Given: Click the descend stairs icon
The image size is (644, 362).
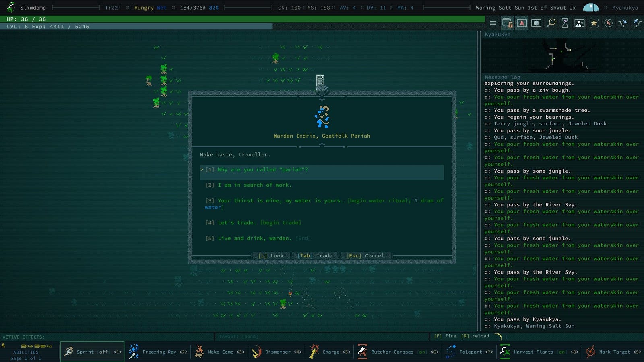Looking at the screenshot, I should 623,23.
